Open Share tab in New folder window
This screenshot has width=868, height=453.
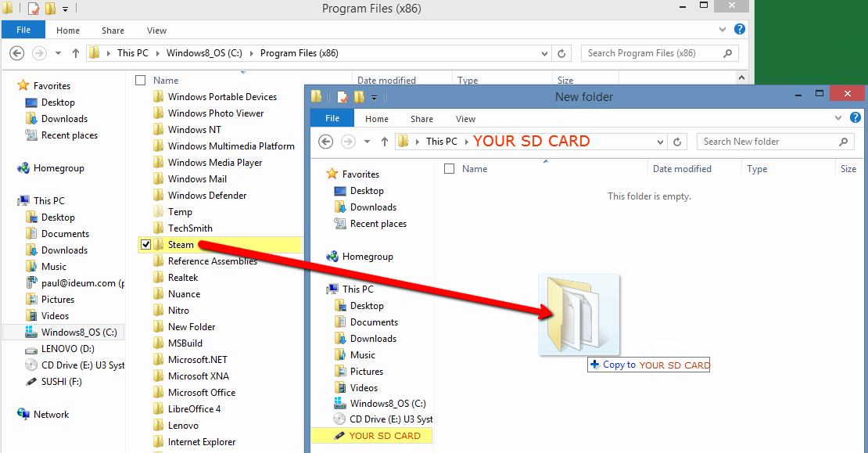coord(421,119)
